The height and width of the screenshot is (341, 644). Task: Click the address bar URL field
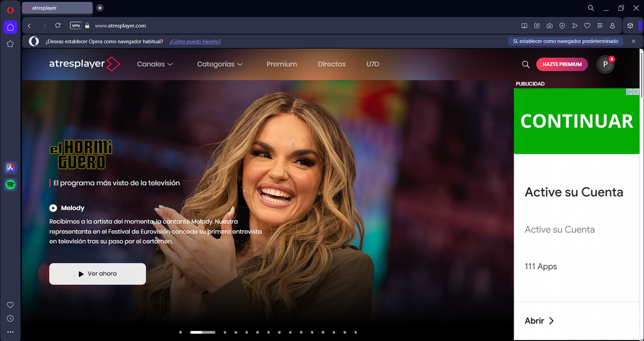pos(302,26)
